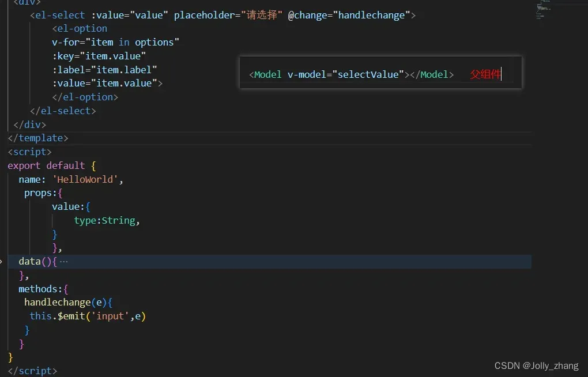Click the closing </div> tag
The image size is (588, 377).
[x=29, y=125]
